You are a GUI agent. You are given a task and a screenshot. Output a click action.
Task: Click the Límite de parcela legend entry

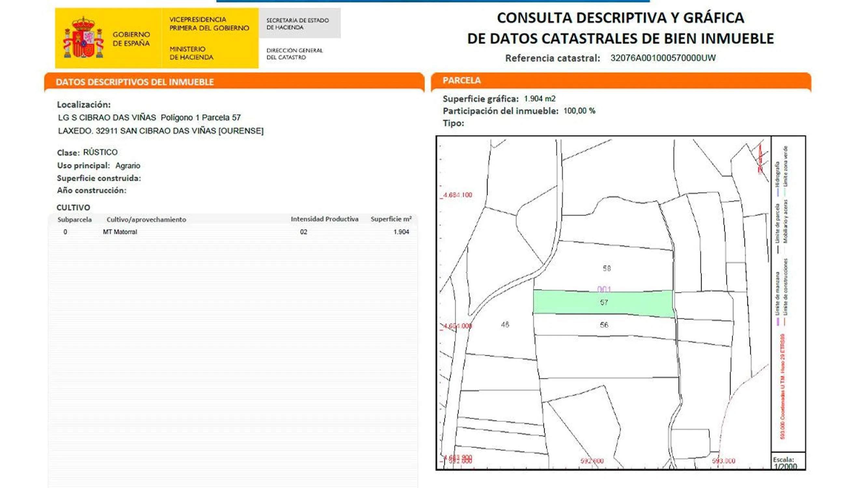777,224
